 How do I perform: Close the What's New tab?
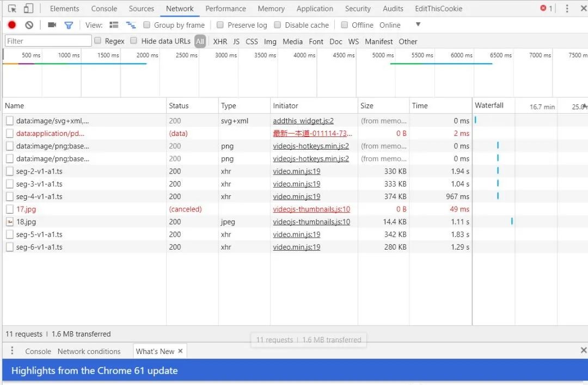[x=180, y=351]
